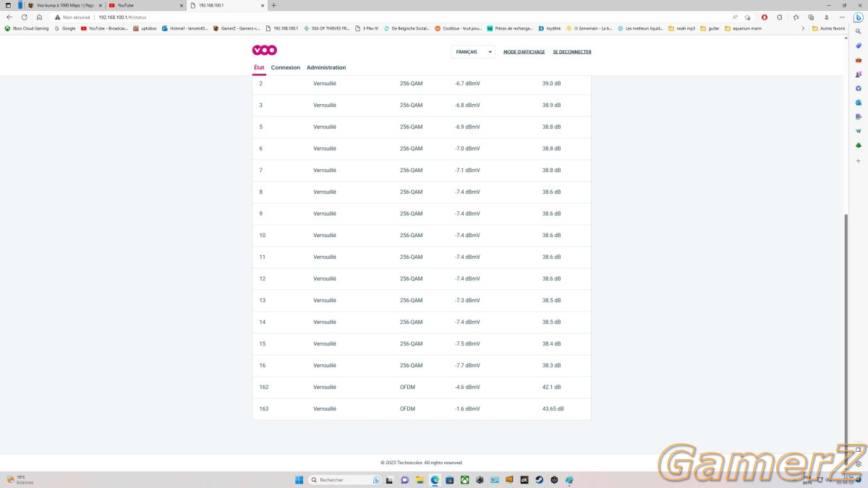The height and width of the screenshot is (488, 868).
Task: Click the Non sécurisé site info warning
Action: 72,17
